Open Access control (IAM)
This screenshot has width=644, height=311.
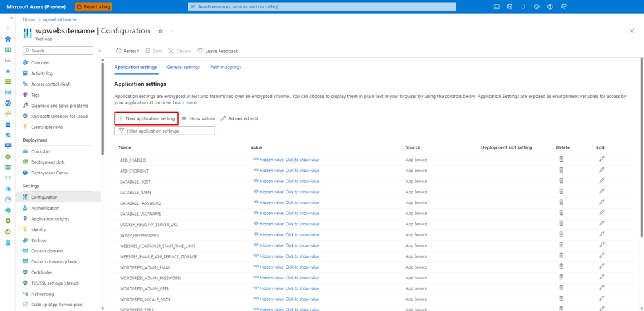click(x=51, y=84)
